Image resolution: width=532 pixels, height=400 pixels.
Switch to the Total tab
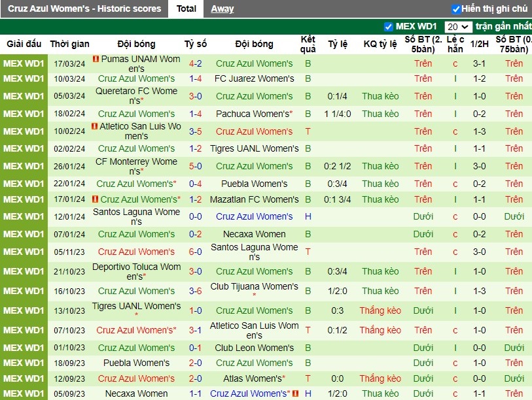coord(186,8)
